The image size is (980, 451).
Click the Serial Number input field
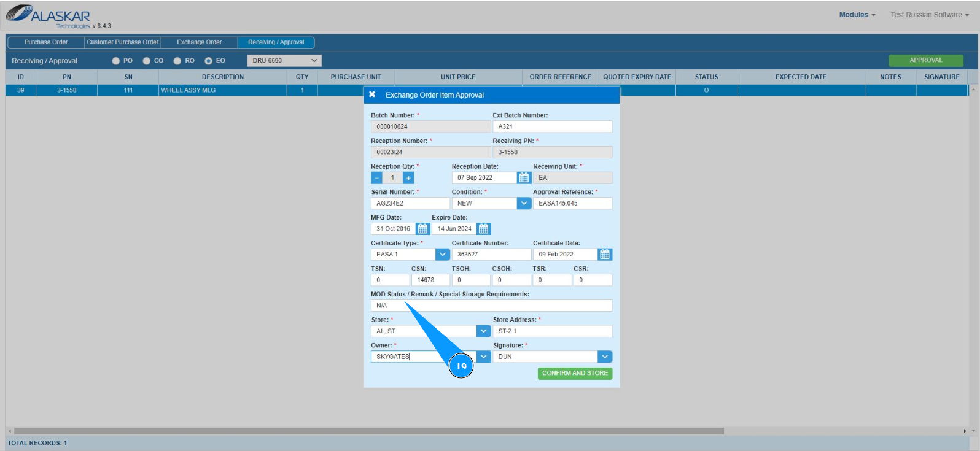coord(410,204)
